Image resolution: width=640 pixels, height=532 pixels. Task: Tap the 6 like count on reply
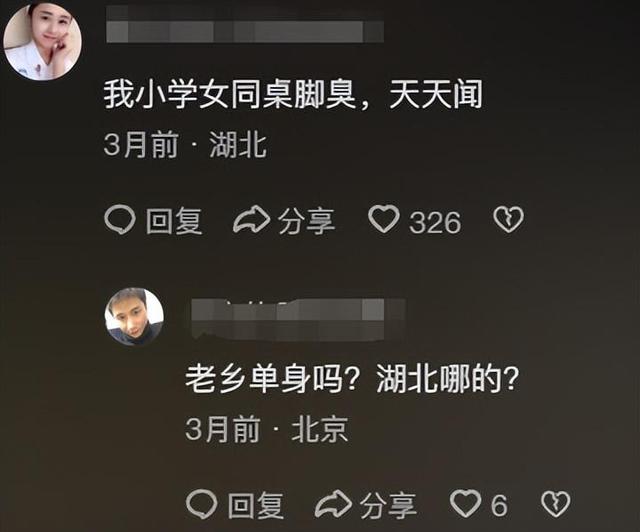tap(499, 506)
